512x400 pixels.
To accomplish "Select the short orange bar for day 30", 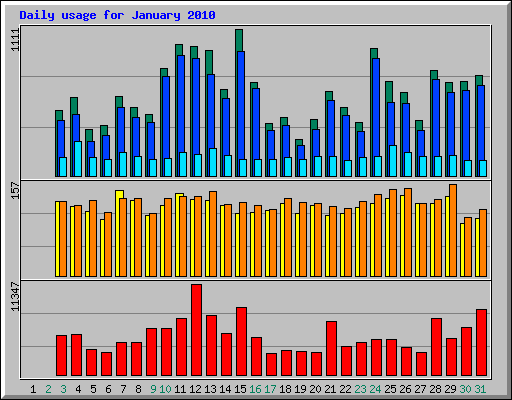I will pos(468,247).
